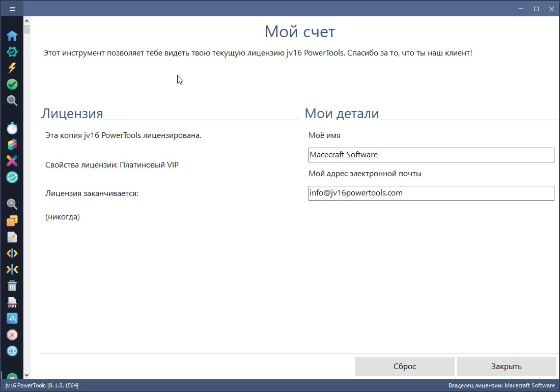
Task: Click status bar Владелец лицензии: Macecraft Software
Action: 502,385
